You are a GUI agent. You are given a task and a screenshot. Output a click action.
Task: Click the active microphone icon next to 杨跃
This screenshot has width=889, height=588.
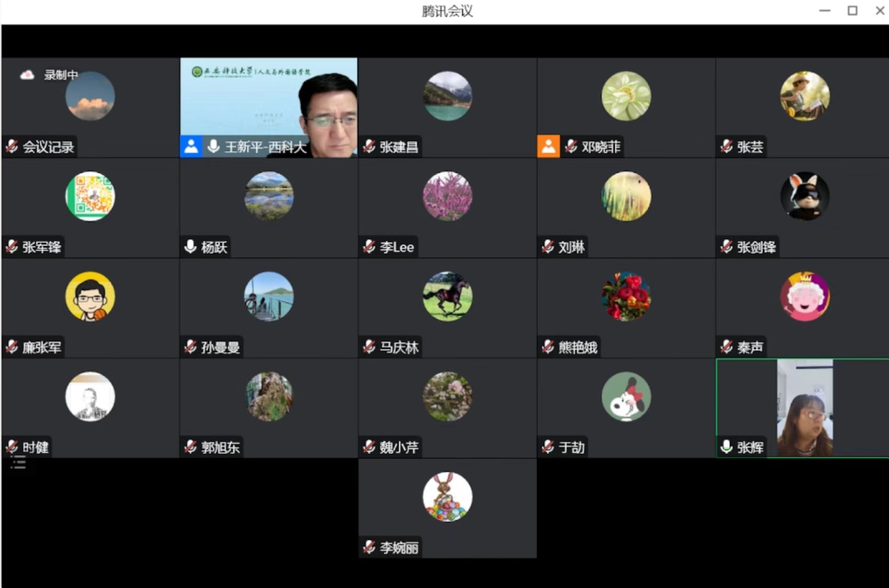coord(190,247)
